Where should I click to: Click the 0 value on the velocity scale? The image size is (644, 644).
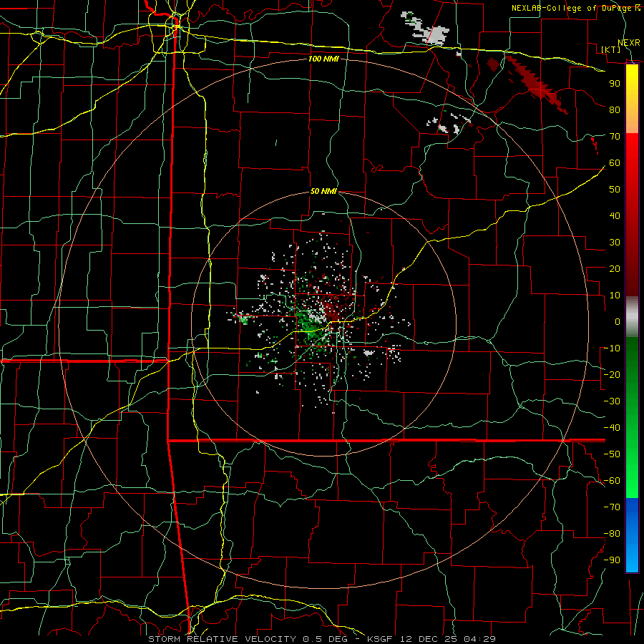(618, 322)
